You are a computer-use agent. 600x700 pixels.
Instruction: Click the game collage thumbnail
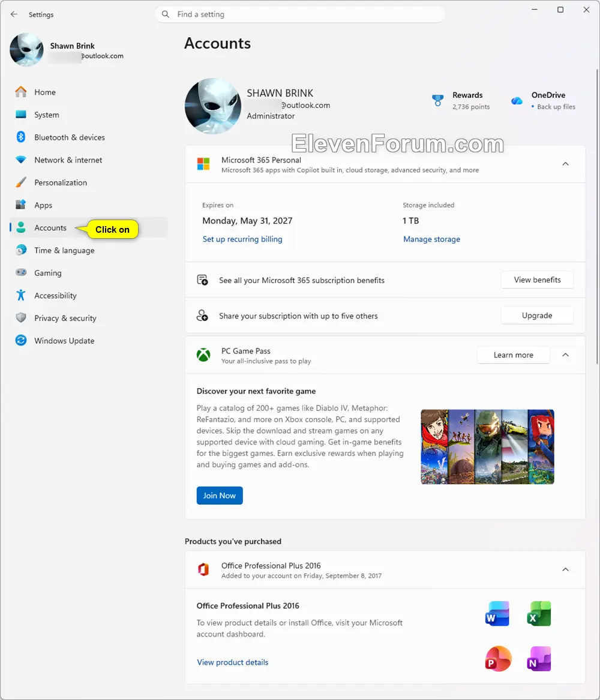point(487,447)
